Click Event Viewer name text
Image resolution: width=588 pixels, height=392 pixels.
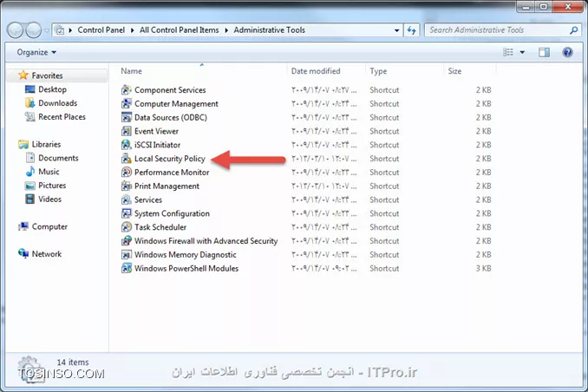tap(156, 131)
